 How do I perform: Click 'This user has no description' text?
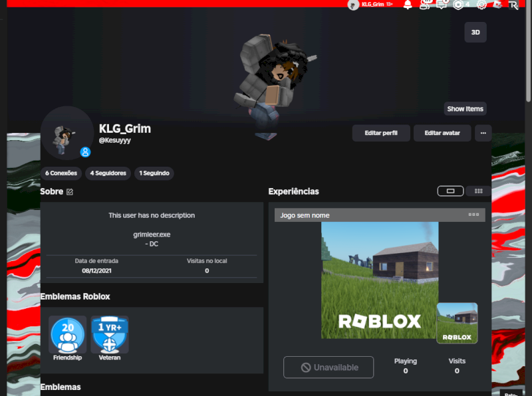152,216
